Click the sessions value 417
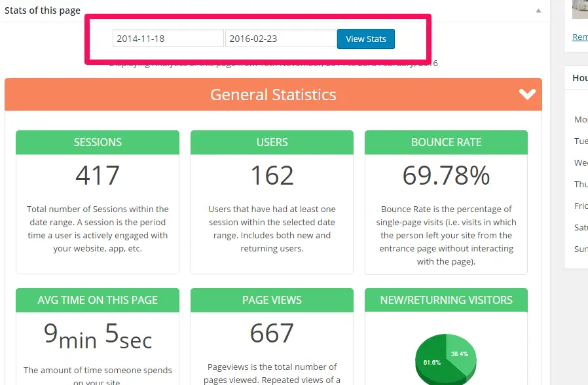This screenshot has width=588, height=385. [x=98, y=175]
